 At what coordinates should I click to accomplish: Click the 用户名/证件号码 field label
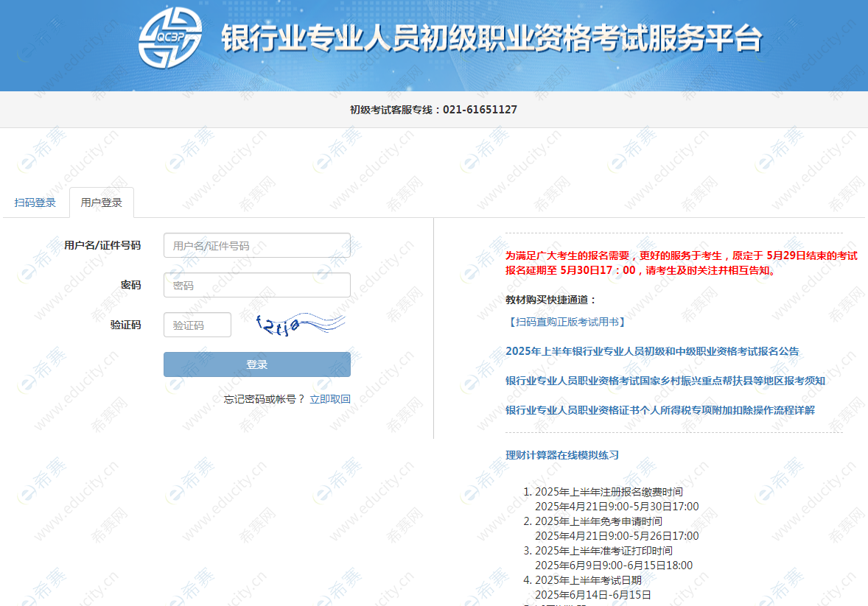pyautogui.click(x=102, y=245)
